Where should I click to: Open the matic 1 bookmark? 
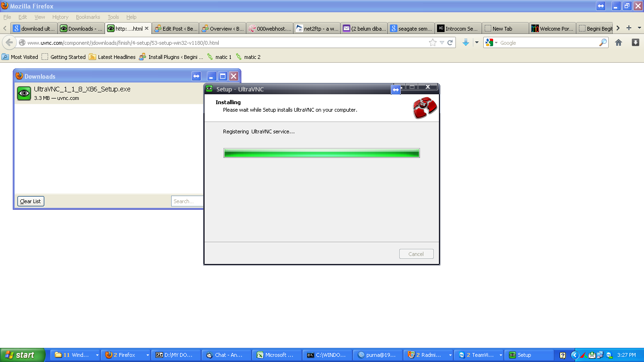219,57
